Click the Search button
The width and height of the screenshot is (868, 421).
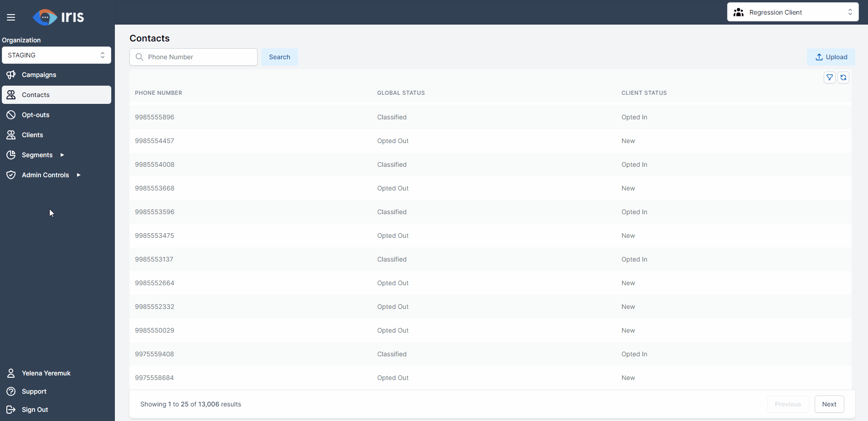coord(279,57)
